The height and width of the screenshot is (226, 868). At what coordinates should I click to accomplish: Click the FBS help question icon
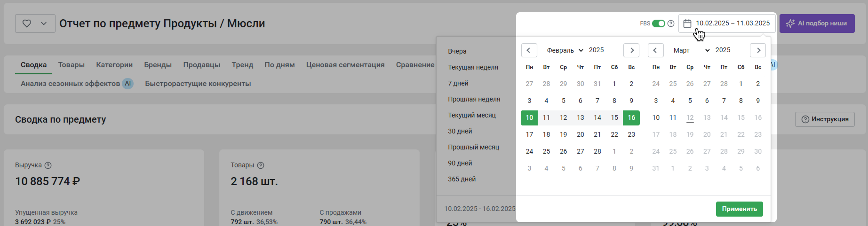[x=671, y=23]
